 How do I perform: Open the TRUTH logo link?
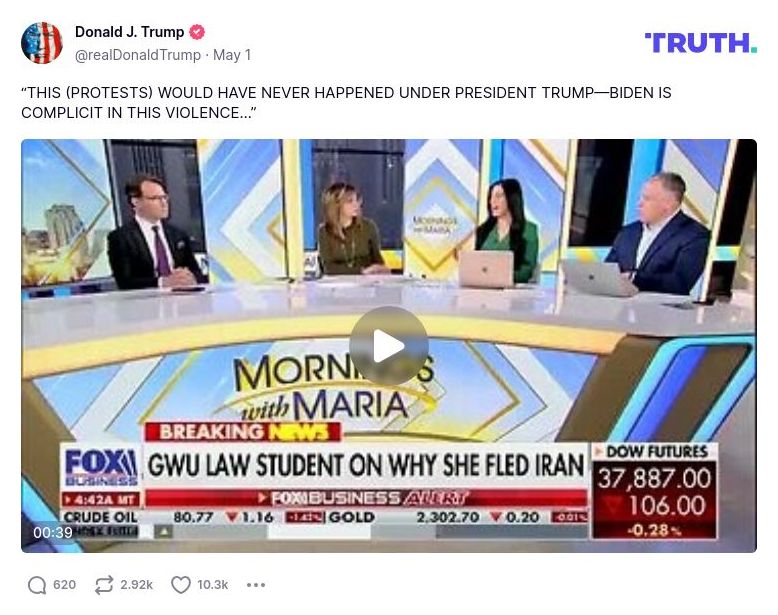(x=701, y=43)
